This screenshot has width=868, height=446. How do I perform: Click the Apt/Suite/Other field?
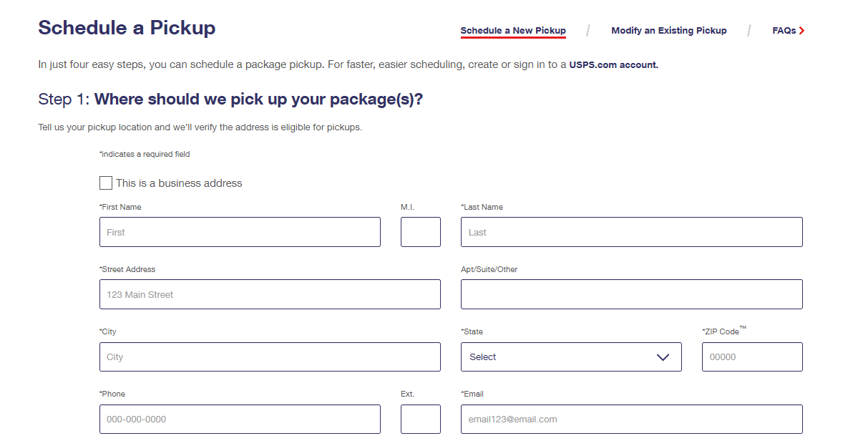(x=632, y=294)
